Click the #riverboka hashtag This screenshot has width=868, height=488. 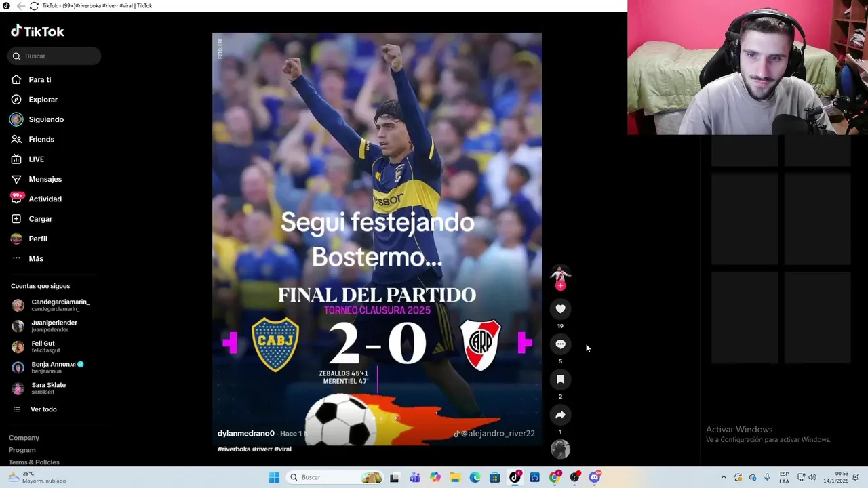point(234,449)
